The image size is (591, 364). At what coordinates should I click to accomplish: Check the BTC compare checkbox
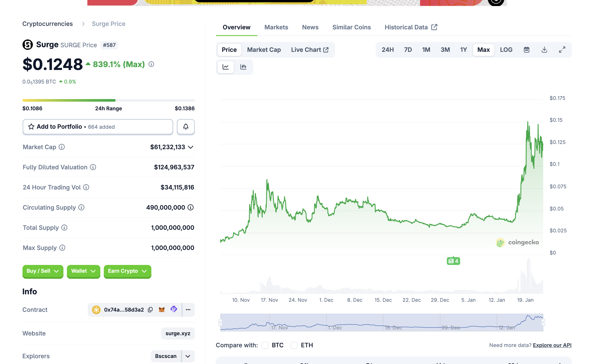click(x=265, y=345)
